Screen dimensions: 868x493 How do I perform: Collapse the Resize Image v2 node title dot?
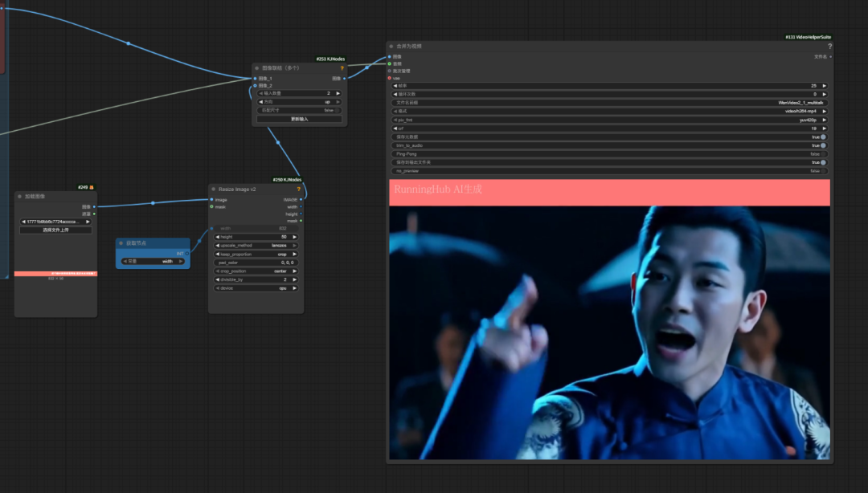[213, 189]
